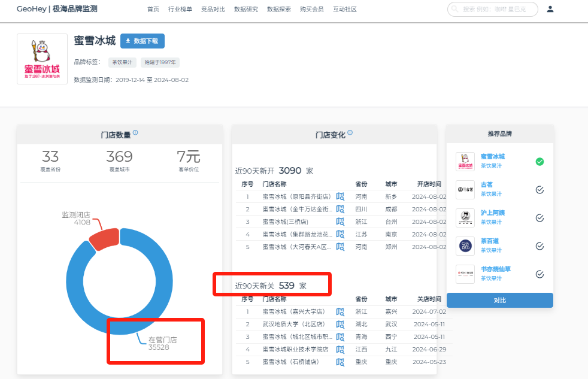Screen dimensions: 588x379
Task: Click the 数据下载 button
Action: point(143,41)
